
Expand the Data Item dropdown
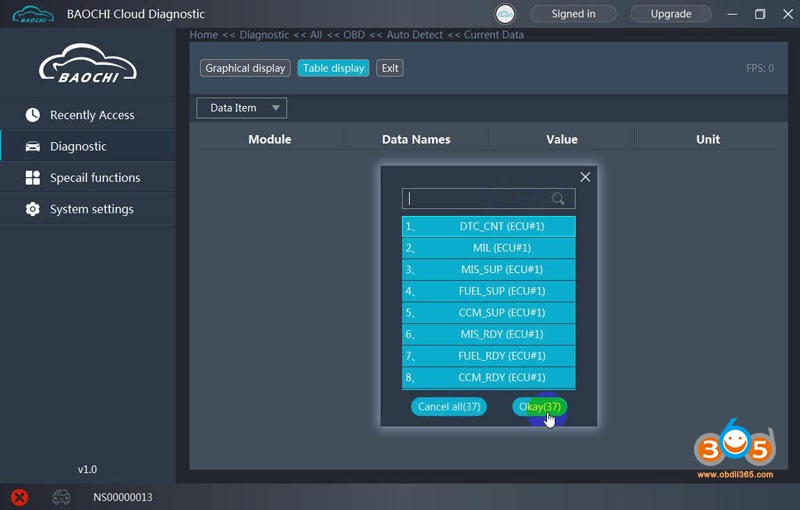click(241, 108)
